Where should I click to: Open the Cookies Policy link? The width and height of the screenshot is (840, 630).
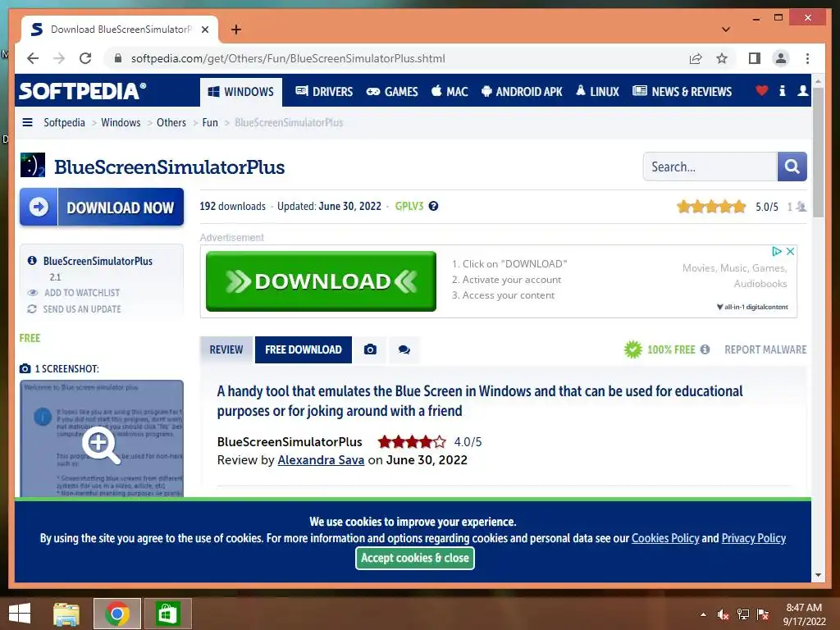click(665, 538)
